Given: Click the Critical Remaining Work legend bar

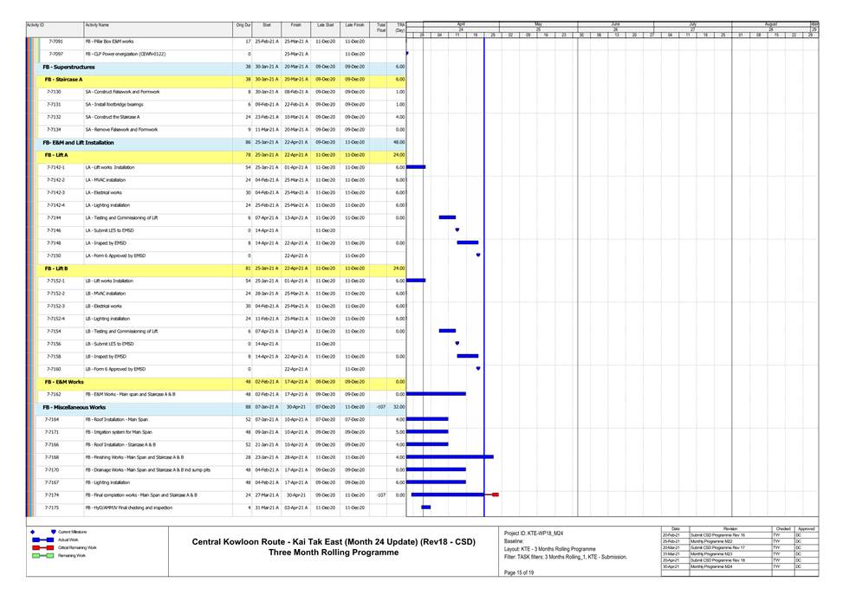Looking at the screenshot, I should (x=43, y=547).
